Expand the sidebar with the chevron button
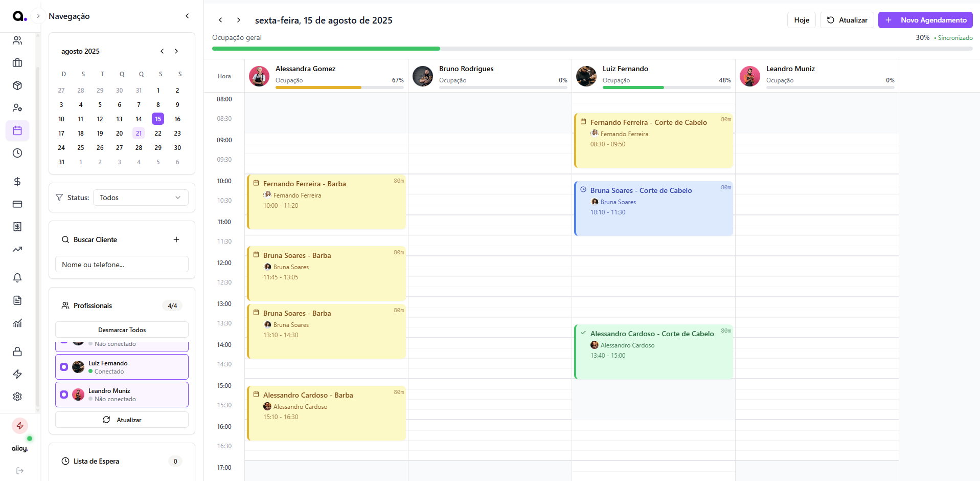 click(38, 16)
